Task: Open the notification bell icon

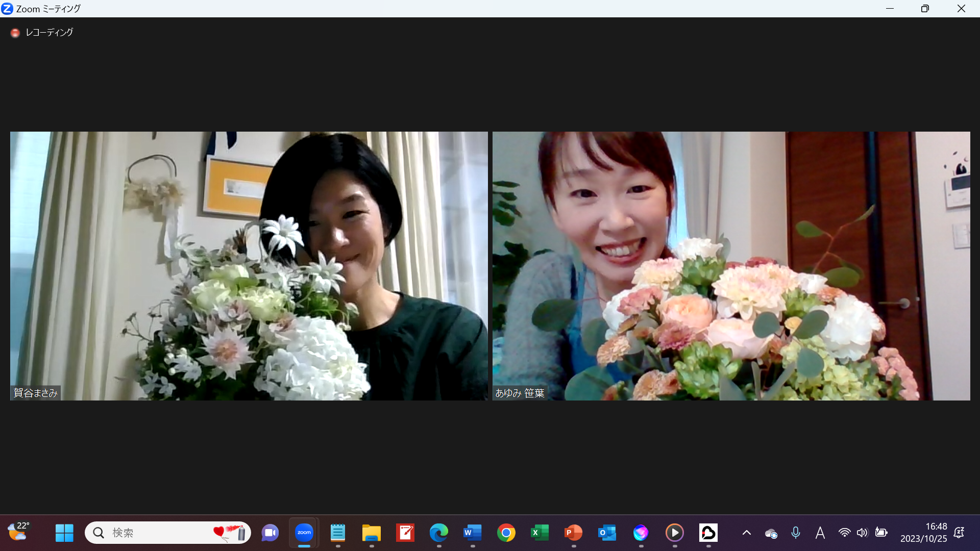Action: tap(959, 533)
